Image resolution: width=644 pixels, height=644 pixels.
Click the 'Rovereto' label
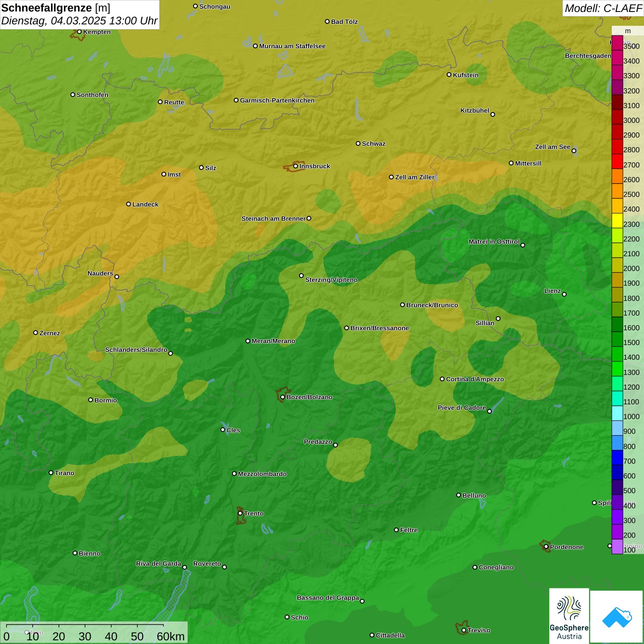tap(207, 563)
